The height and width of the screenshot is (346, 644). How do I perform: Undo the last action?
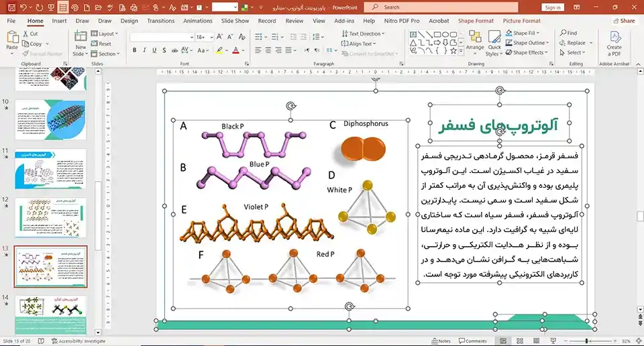(x=23, y=7)
